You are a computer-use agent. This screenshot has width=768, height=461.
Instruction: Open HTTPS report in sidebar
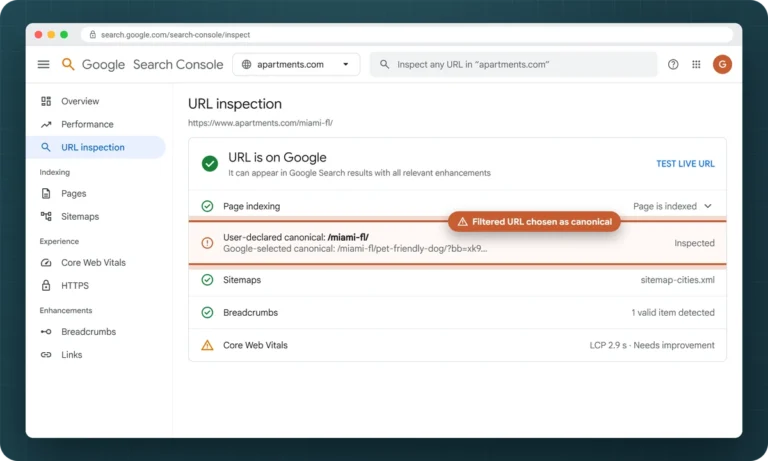coord(75,285)
